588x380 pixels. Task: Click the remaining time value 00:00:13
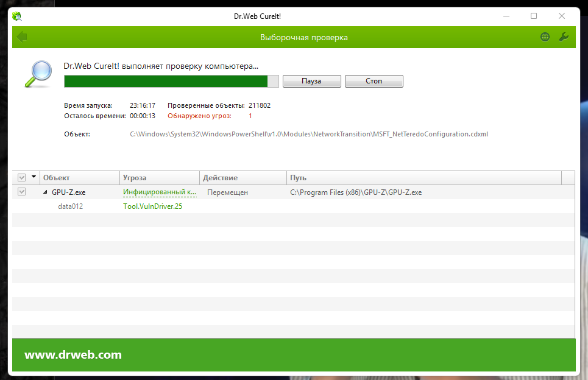[x=143, y=116]
